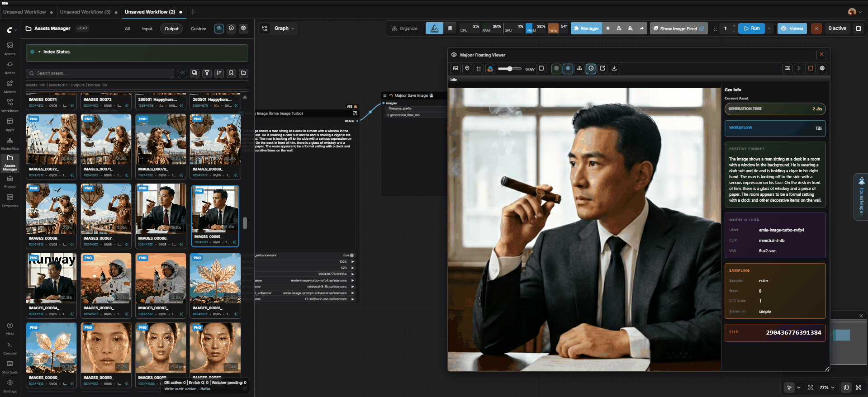Click the Run button

pos(751,28)
